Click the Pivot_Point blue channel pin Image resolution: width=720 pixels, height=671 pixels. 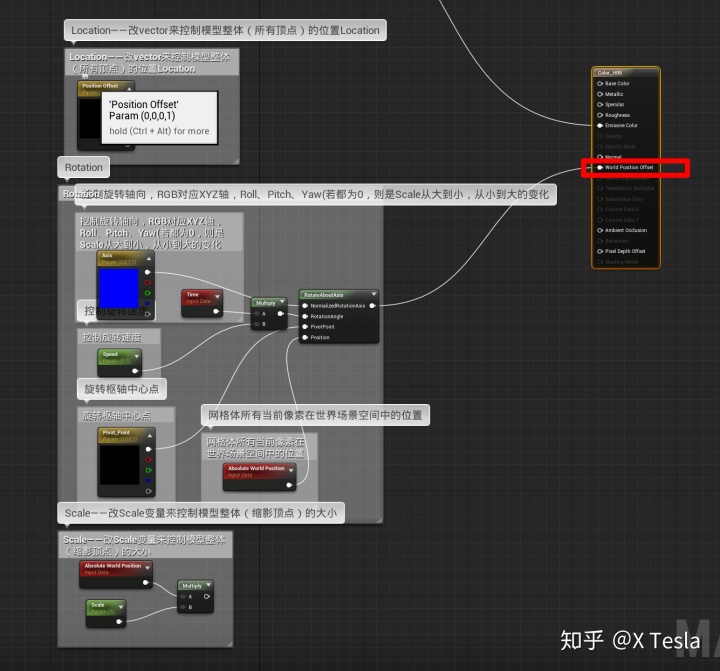coord(148,480)
